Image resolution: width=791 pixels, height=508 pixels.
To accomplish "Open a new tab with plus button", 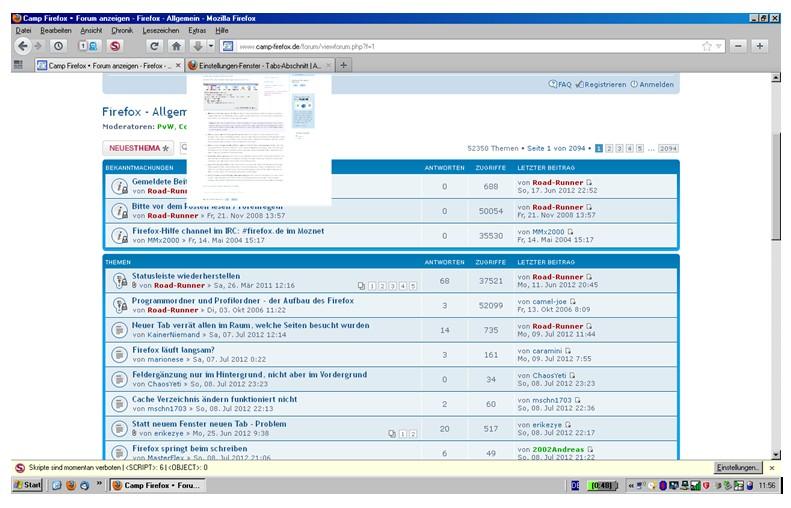I will [x=344, y=65].
